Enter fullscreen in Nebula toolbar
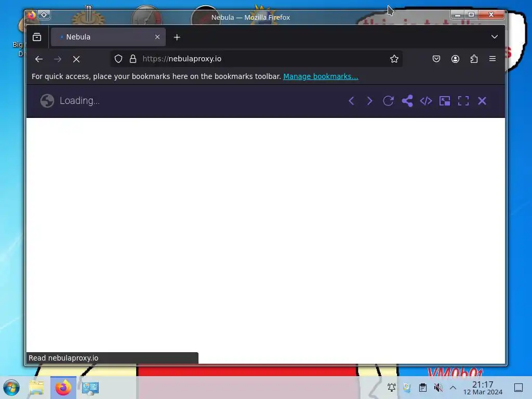532x399 pixels. (463, 101)
